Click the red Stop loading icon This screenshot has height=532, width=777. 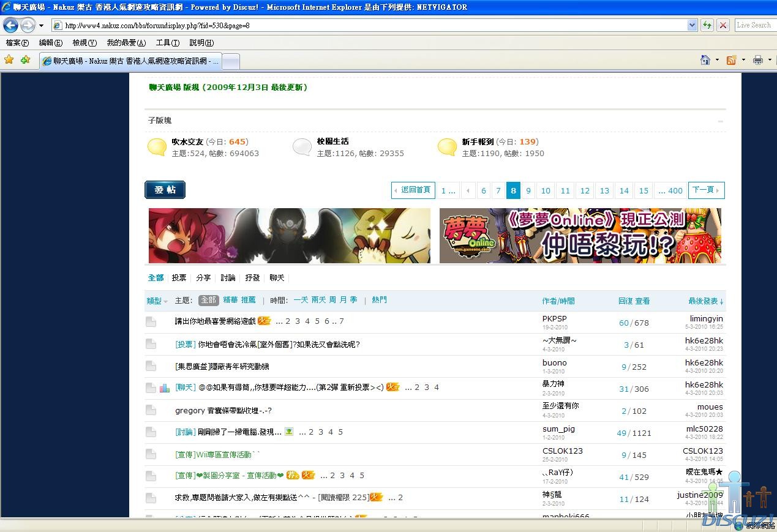click(723, 25)
